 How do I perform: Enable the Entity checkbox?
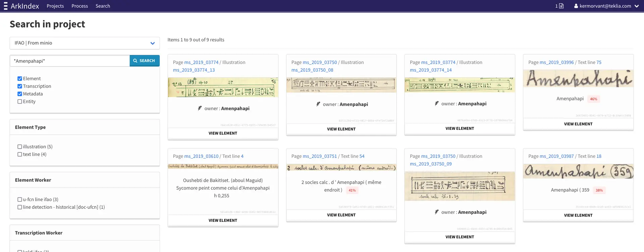tap(20, 102)
